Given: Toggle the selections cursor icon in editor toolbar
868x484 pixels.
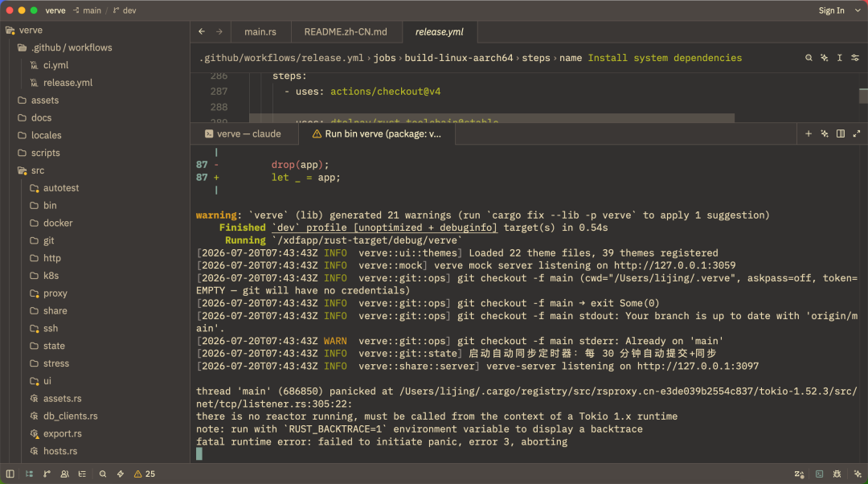Looking at the screenshot, I should click(x=840, y=58).
